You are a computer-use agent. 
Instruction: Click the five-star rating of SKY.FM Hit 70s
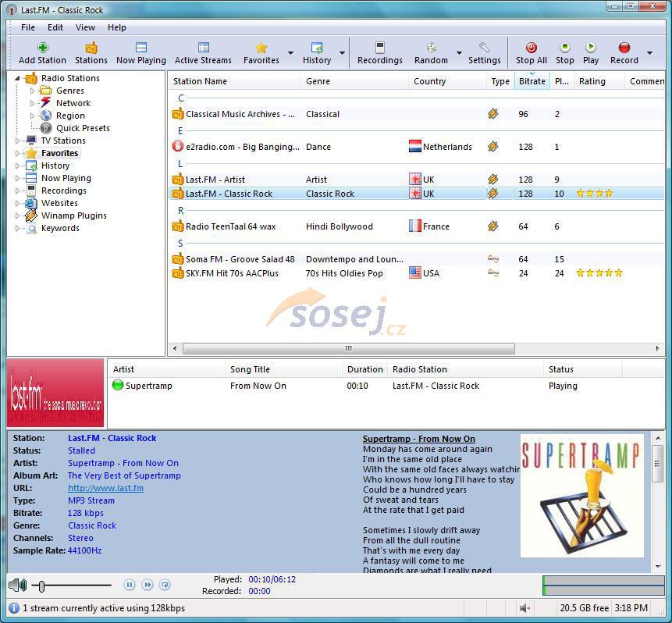(x=599, y=273)
